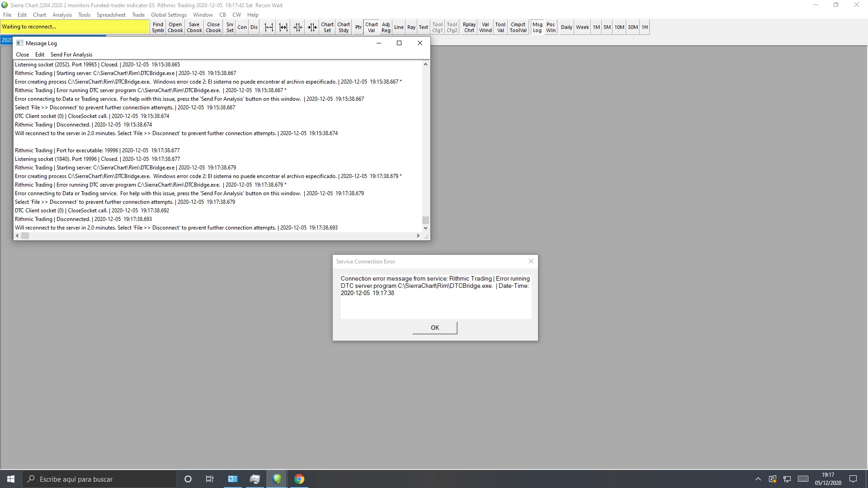
Task: Toggle the Chart Val toolbar button
Action: pos(372,27)
